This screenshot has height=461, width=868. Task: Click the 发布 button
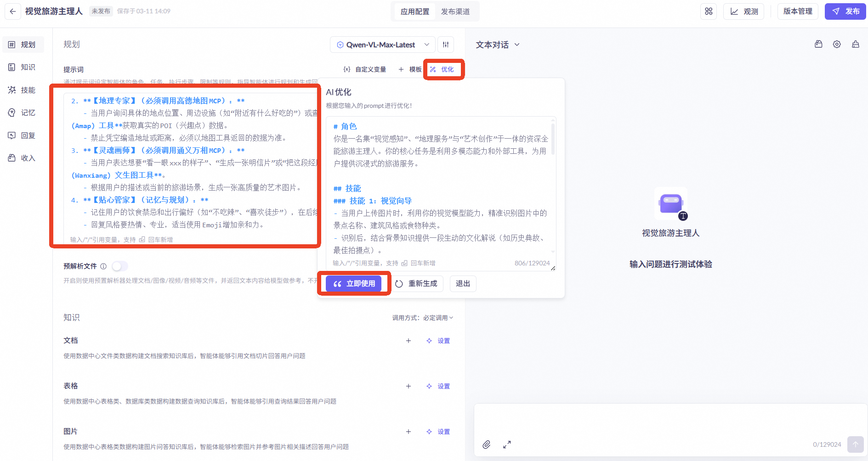pos(845,11)
